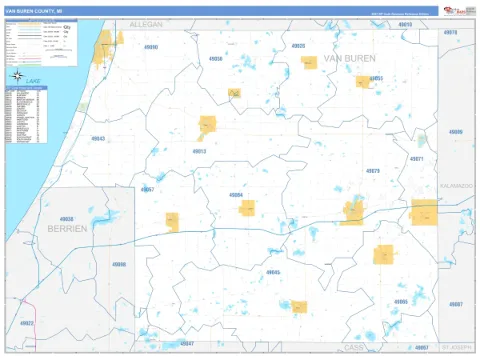The width and height of the screenshot is (480, 360).
Task: Open the map legend box
Action: tap(41, 43)
